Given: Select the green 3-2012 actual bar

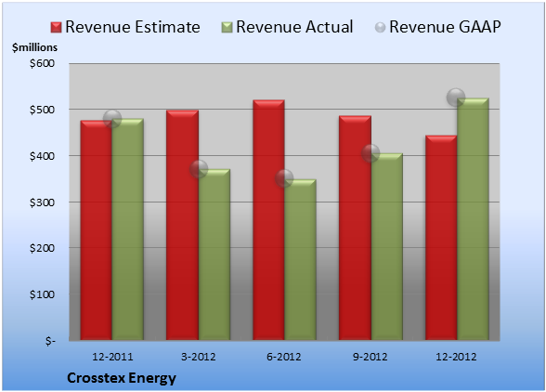Looking at the screenshot, I should pyautogui.click(x=214, y=255).
